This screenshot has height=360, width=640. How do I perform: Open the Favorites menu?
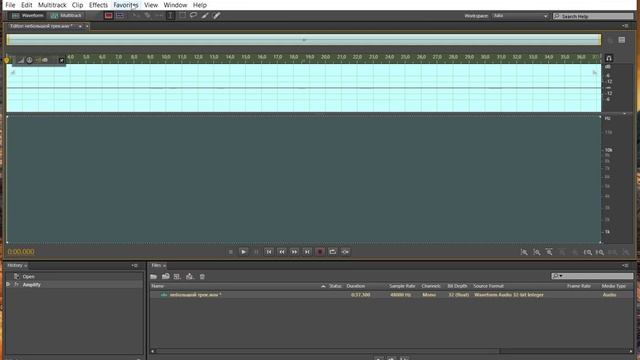[126, 5]
